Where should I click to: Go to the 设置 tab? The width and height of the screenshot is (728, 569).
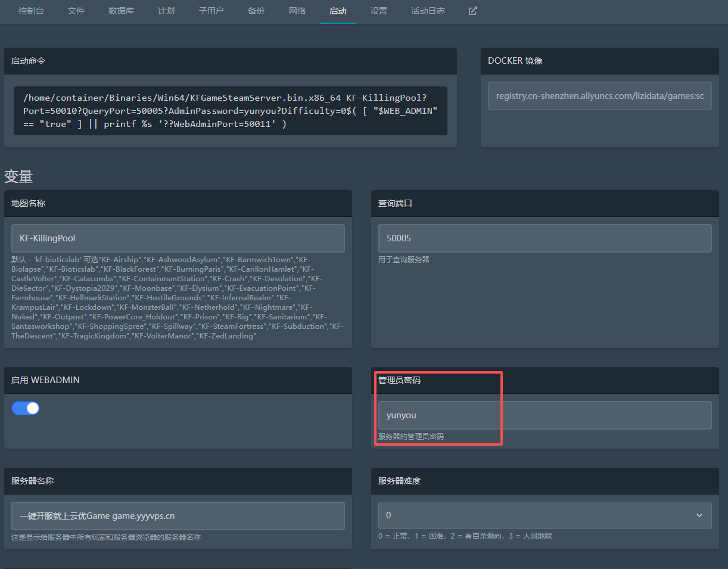point(378,11)
